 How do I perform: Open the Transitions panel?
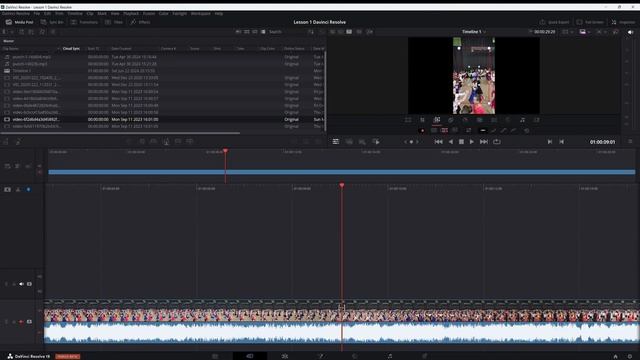[84, 22]
